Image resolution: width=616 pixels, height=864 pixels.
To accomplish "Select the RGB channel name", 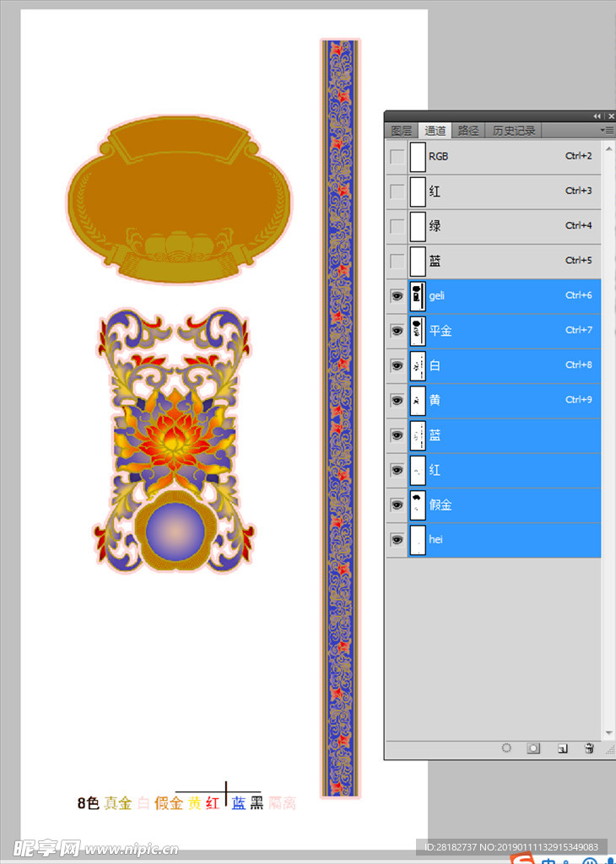I will (x=439, y=156).
